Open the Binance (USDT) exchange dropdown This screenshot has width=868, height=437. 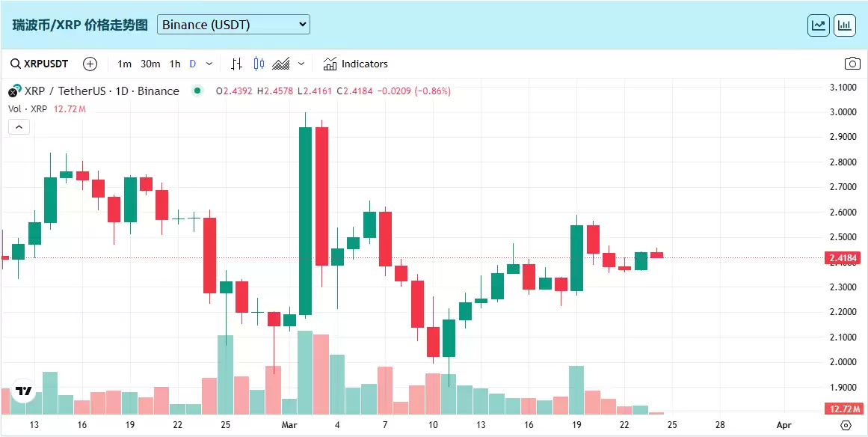pyautogui.click(x=233, y=25)
